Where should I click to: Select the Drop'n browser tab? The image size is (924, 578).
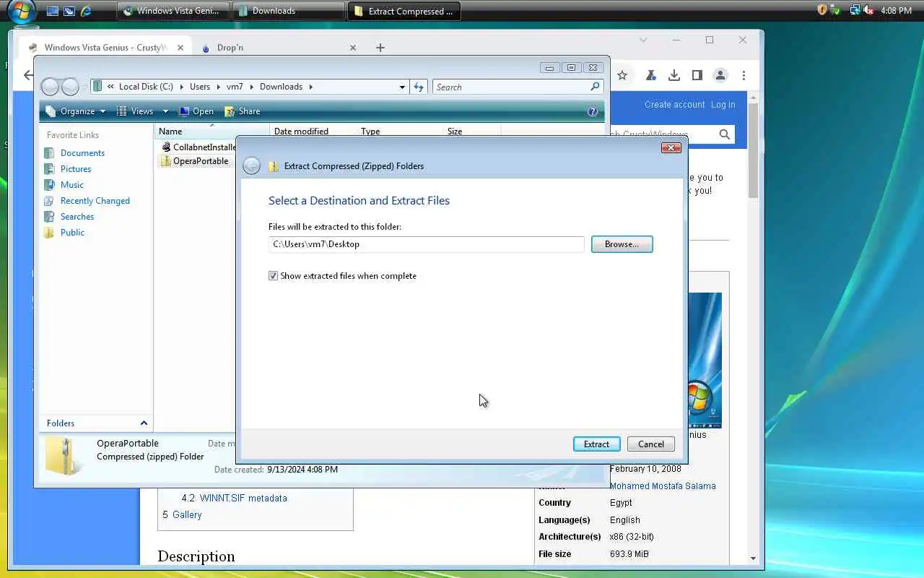(278, 48)
